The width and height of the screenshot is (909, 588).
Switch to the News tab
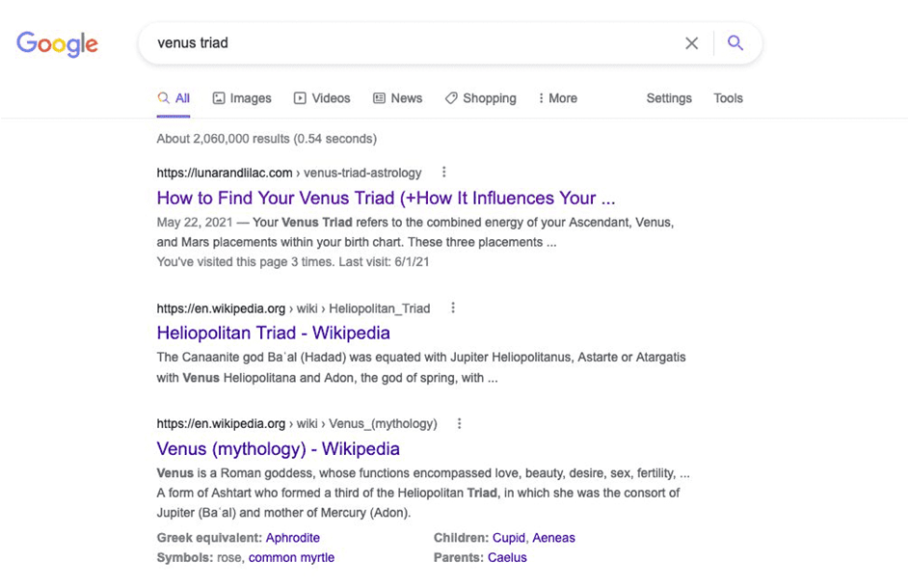point(397,98)
